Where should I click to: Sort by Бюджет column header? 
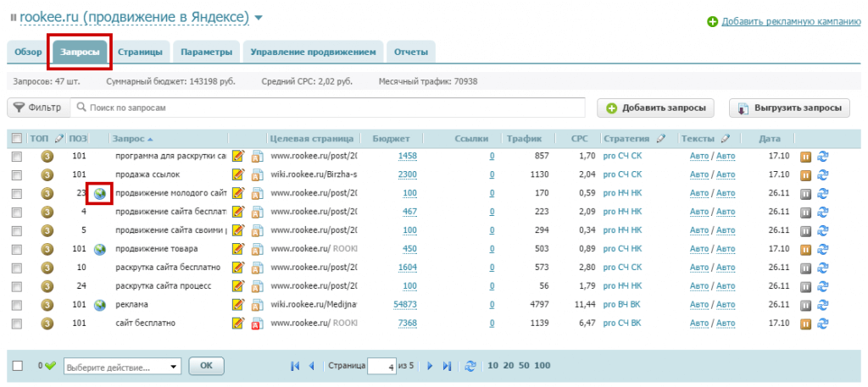pos(391,138)
